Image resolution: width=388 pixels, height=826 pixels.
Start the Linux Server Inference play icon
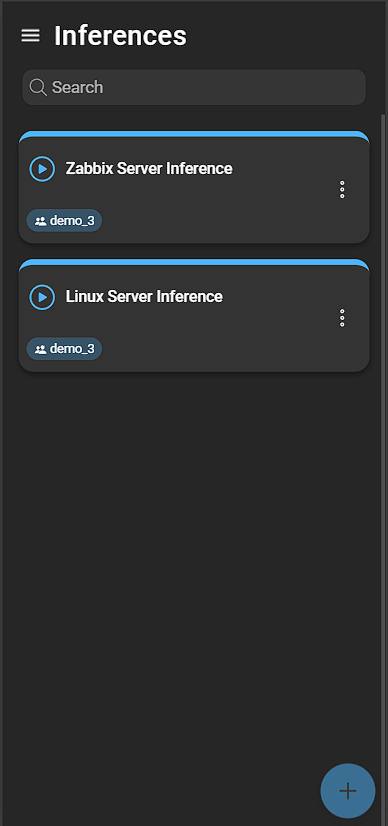[x=42, y=297]
